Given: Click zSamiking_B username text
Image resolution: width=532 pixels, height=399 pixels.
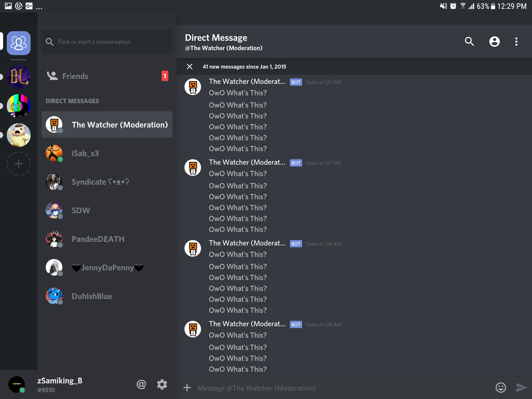Looking at the screenshot, I should coord(60,381).
